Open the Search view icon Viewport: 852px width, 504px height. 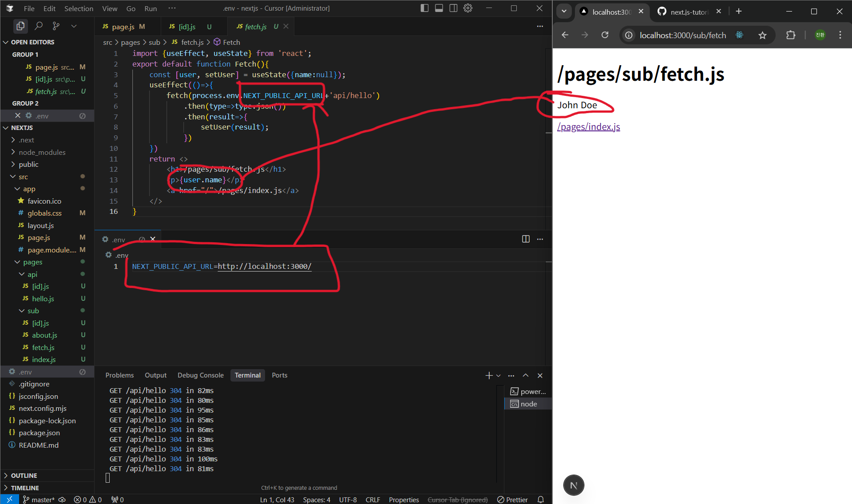click(x=39, y=26)
